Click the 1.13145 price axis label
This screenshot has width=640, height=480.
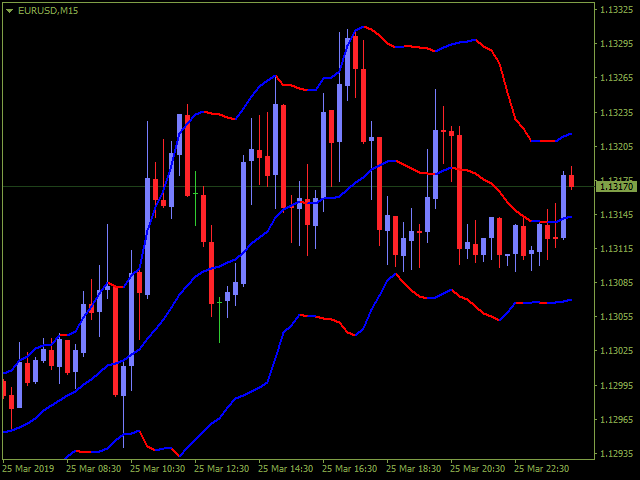[x=616, y=214]
